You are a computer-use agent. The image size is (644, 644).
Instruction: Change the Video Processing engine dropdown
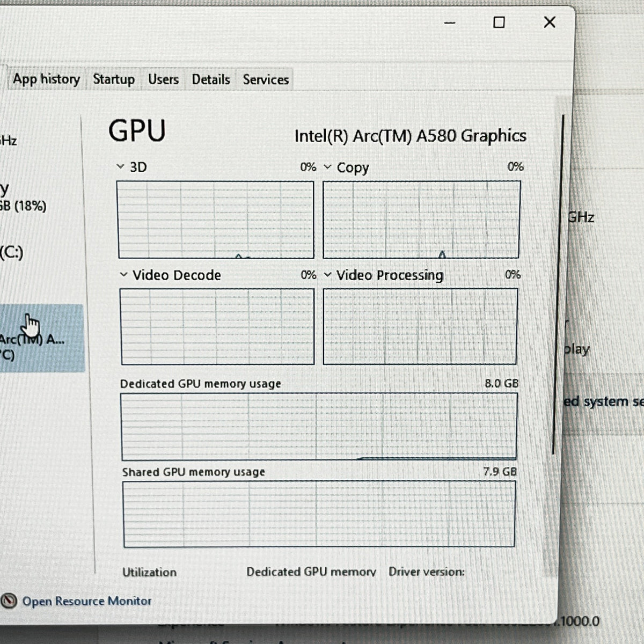(x=328, y=275)
